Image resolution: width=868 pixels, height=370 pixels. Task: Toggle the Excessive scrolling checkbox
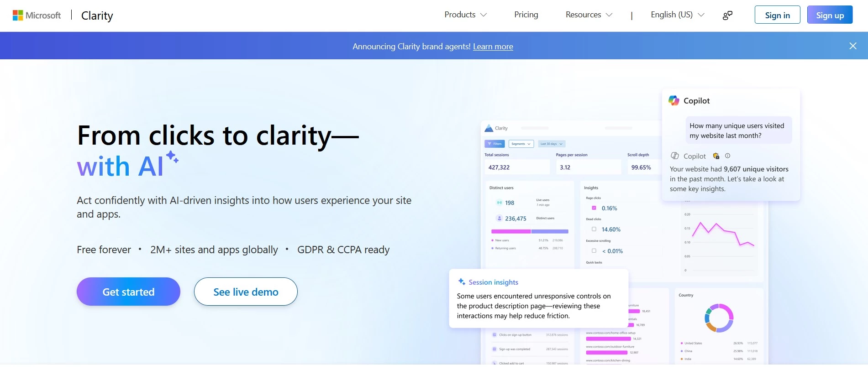tap(594, 250)
